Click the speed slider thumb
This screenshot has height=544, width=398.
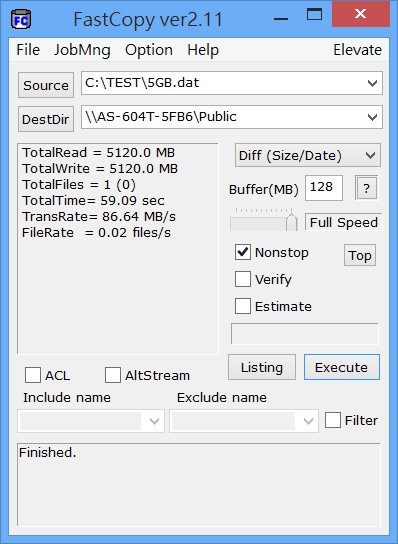[x=291, y=222]
